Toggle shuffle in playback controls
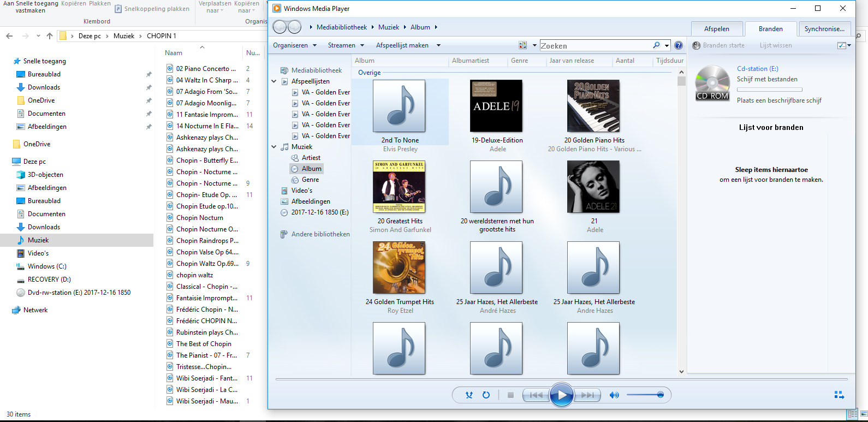This screenshot has height=422, width=868. tap(469, 395)
